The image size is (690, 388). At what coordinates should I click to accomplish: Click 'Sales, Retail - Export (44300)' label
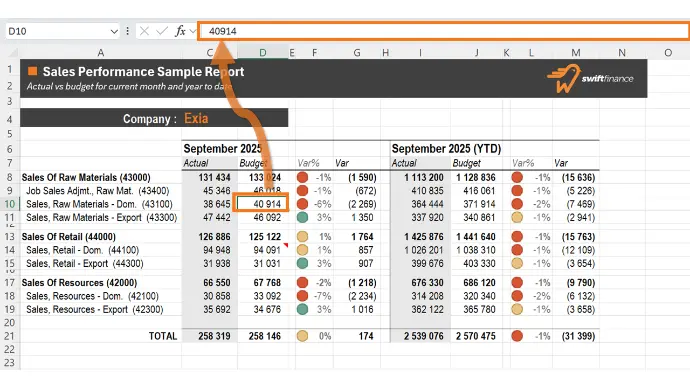coord(84,264)
